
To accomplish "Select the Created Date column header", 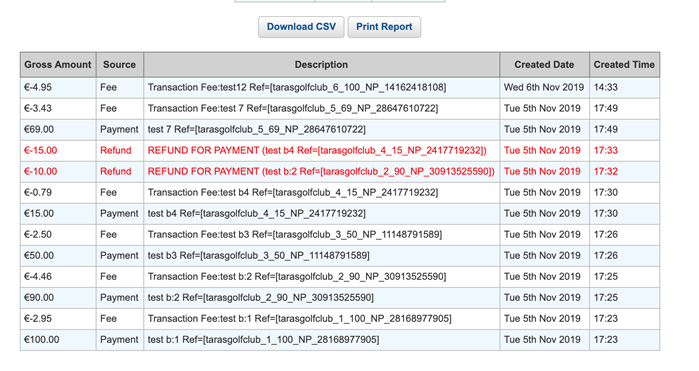I will pyautogui.click(x=544, y=65).
